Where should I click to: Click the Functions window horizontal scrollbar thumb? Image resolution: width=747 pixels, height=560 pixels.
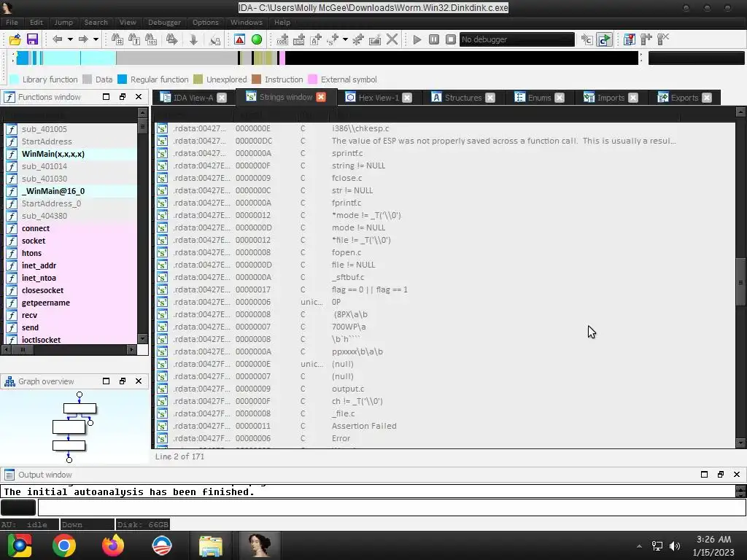pyautogui.click(x=22, y=349)
